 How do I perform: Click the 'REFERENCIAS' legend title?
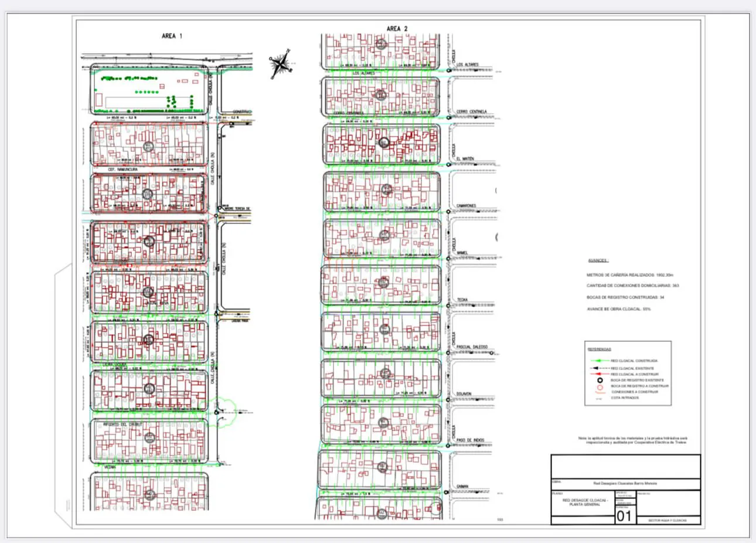(598, 349)
